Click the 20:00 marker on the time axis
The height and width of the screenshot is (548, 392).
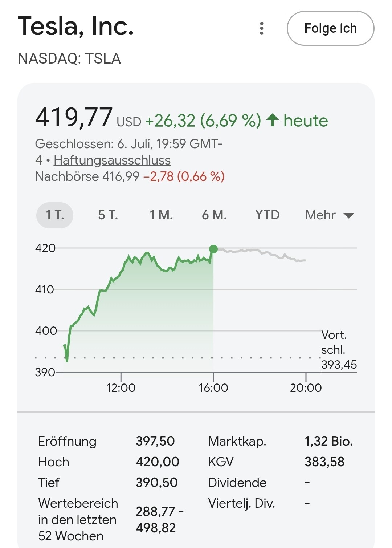(306, 387)
